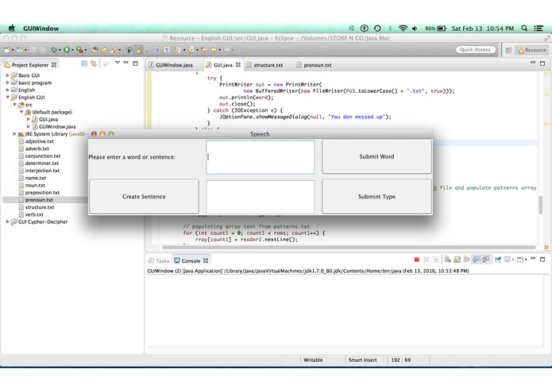Open the Run button dropdown arrow
Viewport: 552px width, 392px height.
[72, 50]
